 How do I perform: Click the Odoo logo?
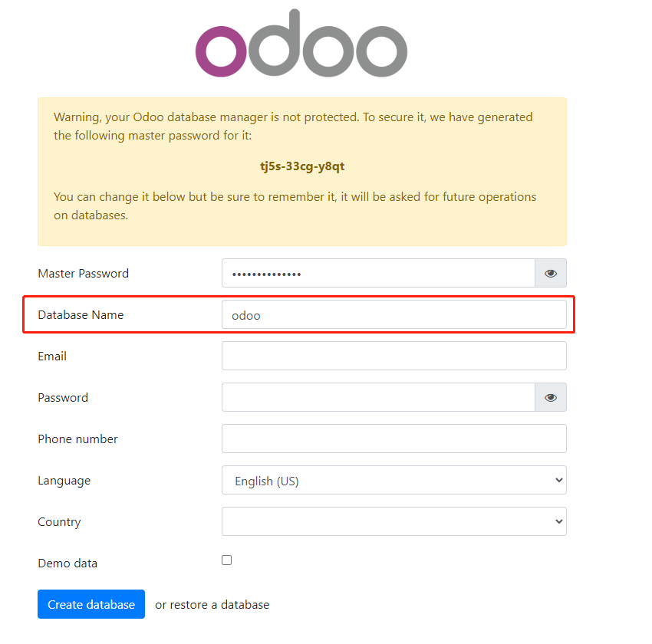(x=302, y=42)
